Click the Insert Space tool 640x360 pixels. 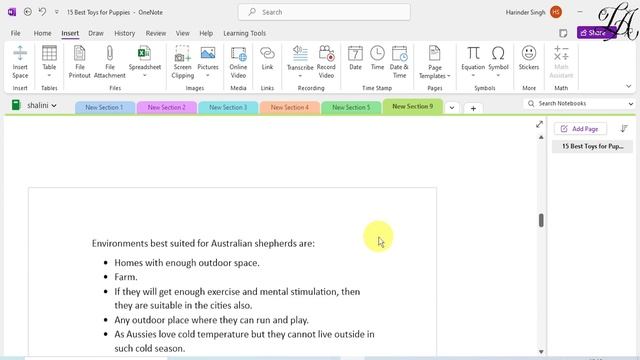pyautogui.click(x=20, y=62)
